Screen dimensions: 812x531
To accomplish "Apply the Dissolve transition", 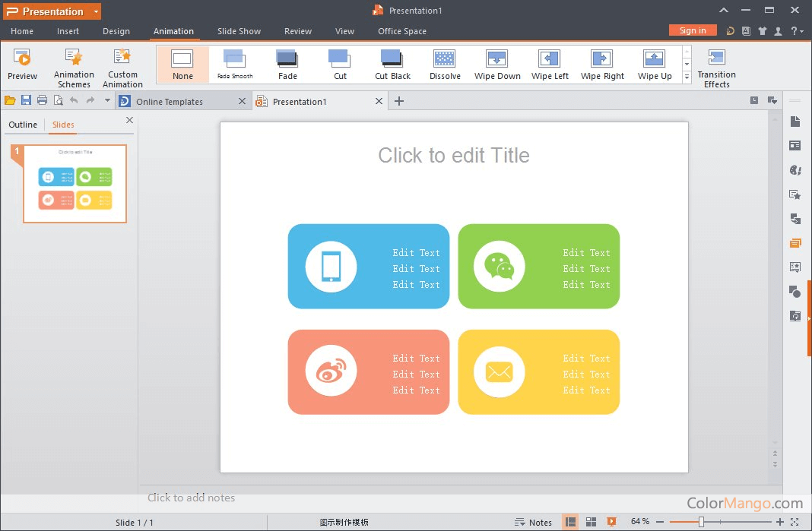I will coord(445,65).
